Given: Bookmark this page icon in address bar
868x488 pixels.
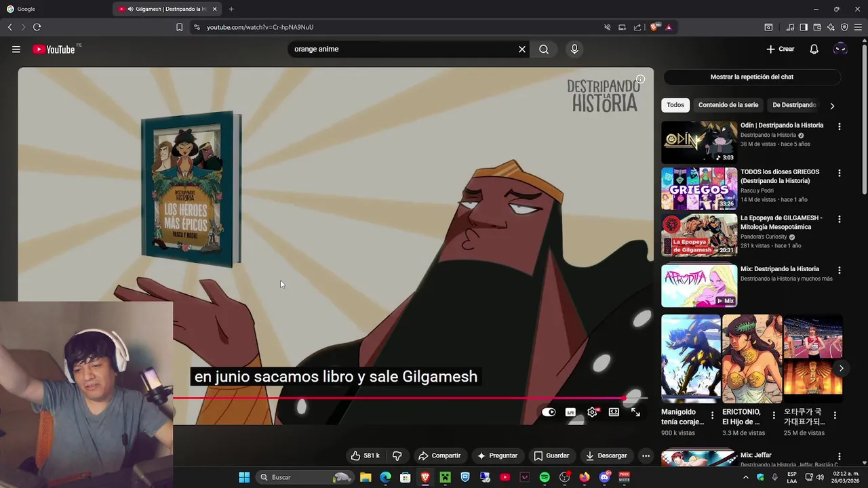Looking at the screenshot, I should point(179,27).
